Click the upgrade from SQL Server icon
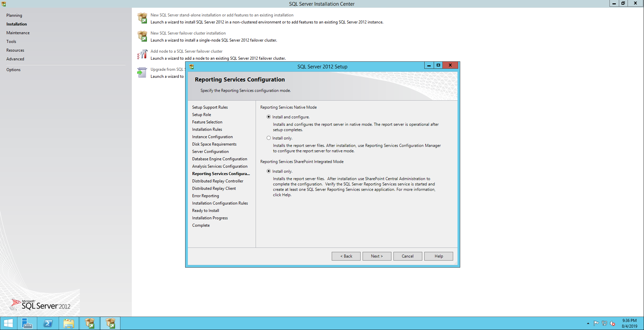Viewport: 644px width, 330px height. (142, 72)
